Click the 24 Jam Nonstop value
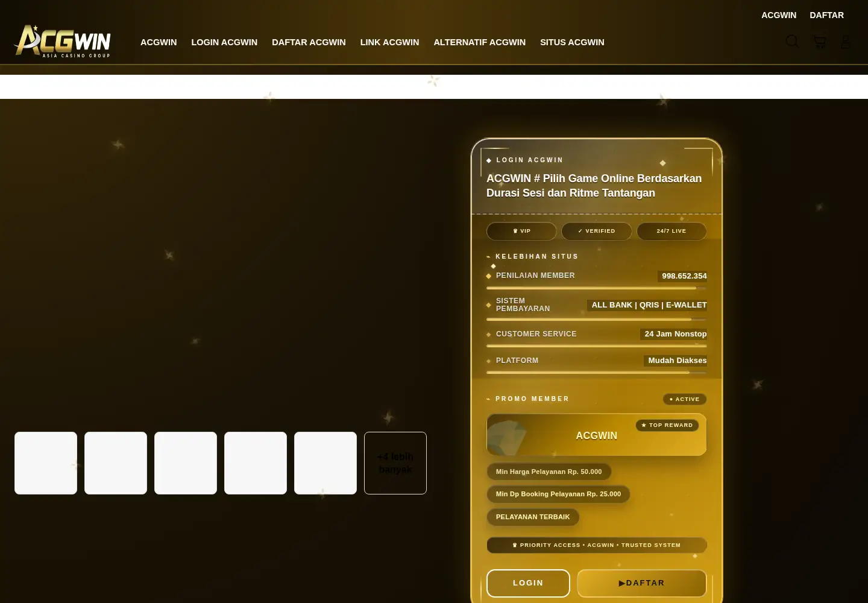 (x=674, y=333)
